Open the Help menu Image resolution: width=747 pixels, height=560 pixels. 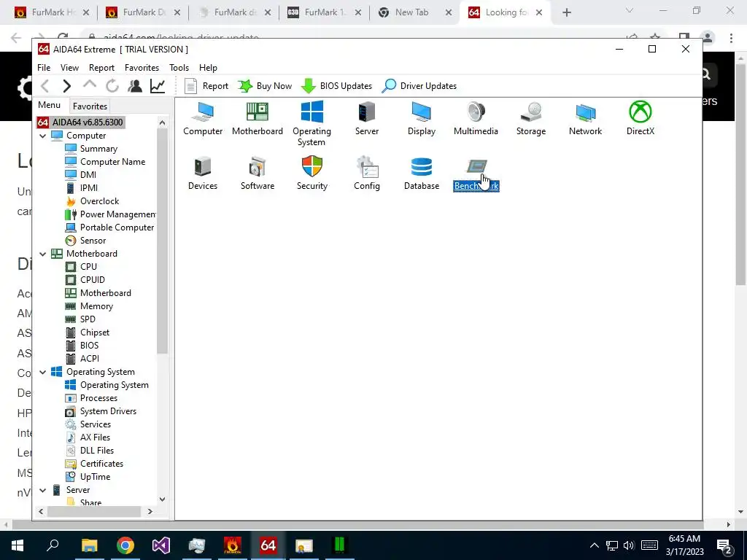coord(208,68)
